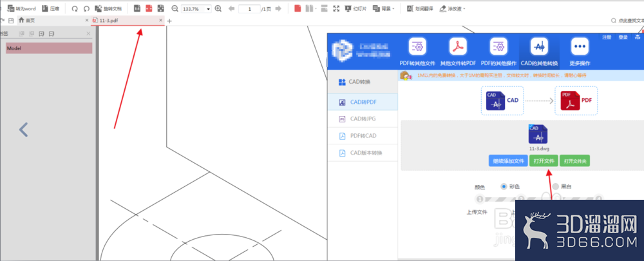Expand the CAD转换 sidebar section
Viewport: 644px width, 261px height.
pyautogui.click(x=363, y=82)
